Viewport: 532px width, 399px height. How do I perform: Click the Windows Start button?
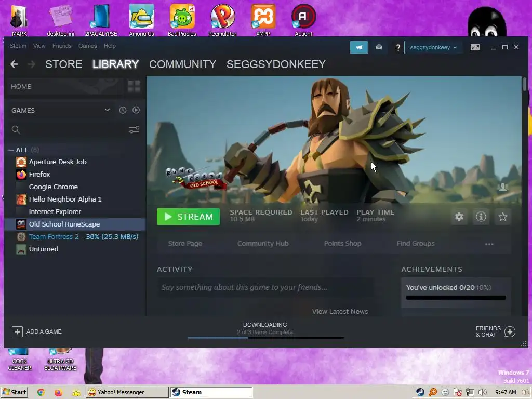(x=14, y=392)
